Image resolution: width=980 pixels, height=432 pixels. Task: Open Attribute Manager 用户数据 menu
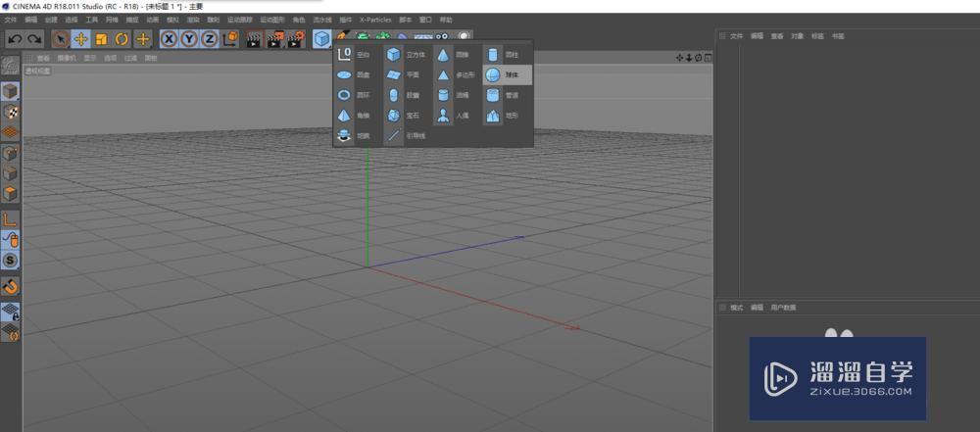tap(784, 308)
